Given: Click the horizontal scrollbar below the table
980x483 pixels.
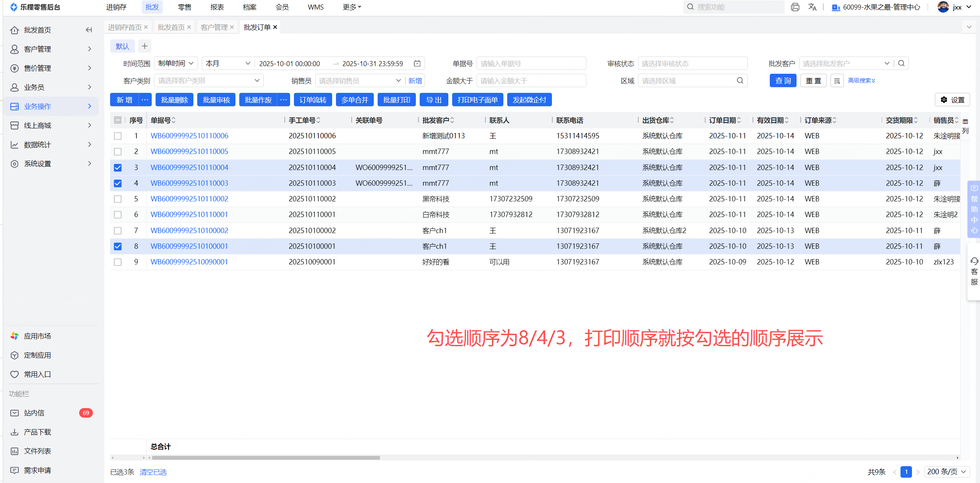Looking at the screenshot, I should (266, 457).
